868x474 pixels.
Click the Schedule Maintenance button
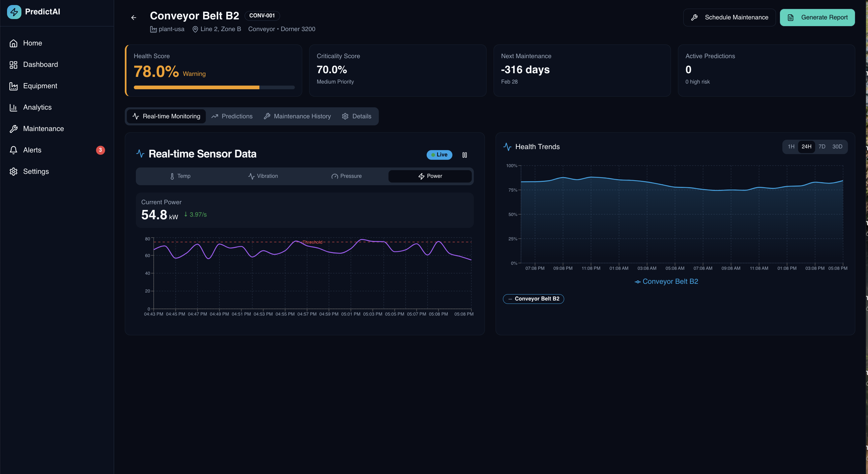pyautogui.click(x=729, y=17)
